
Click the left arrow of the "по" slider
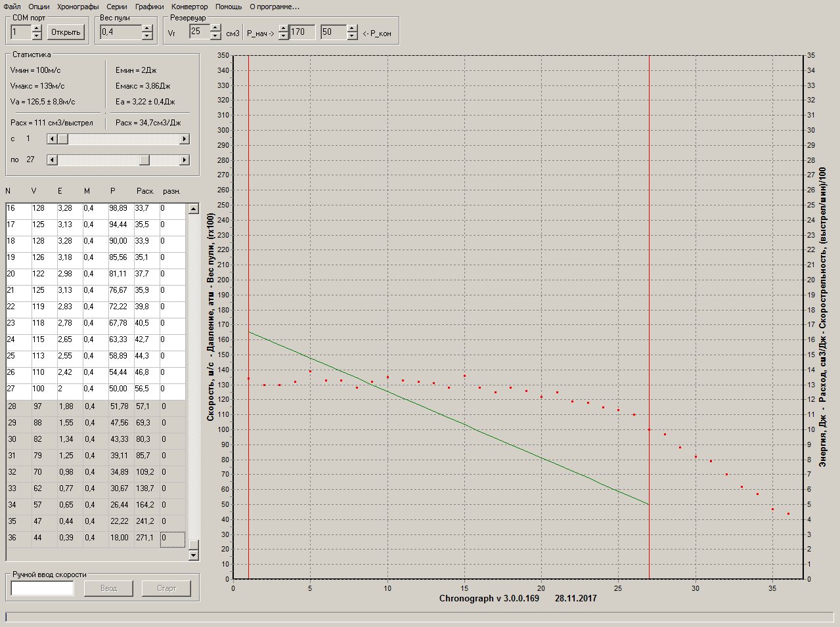pos(53,160)
